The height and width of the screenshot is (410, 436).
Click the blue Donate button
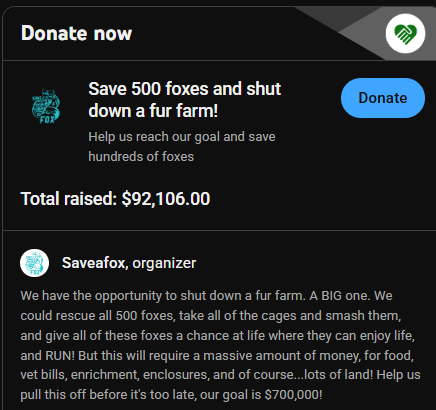pos(383,98)
